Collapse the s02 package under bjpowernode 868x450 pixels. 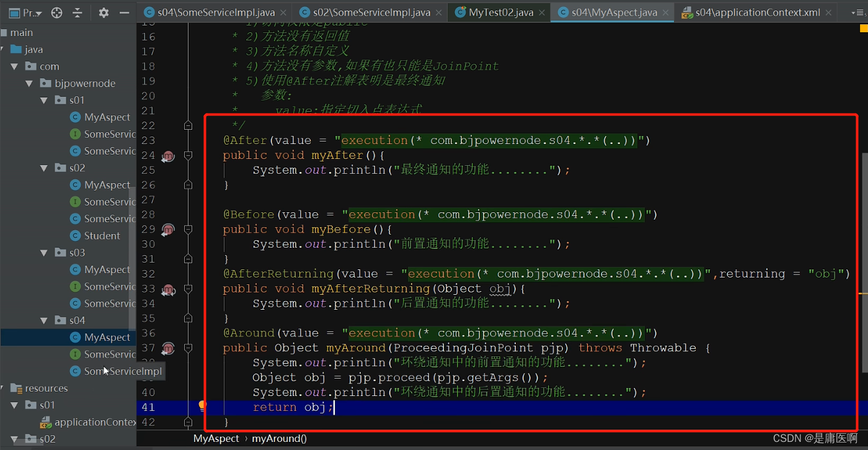[x=44, y=168]
